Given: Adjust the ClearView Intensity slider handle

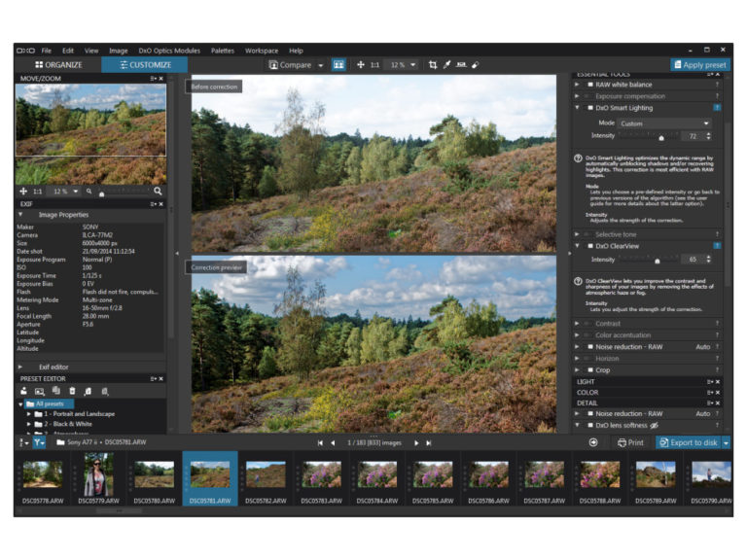Looking at the screenshot, I should tap(658, 261).
